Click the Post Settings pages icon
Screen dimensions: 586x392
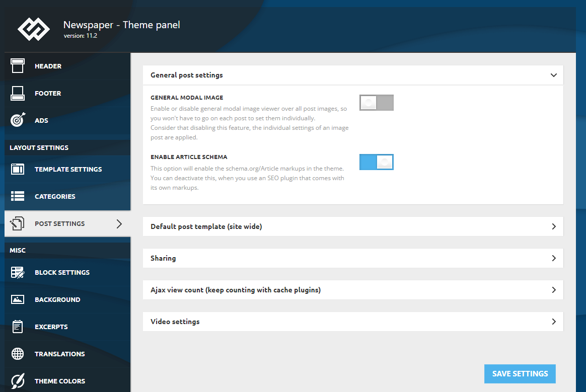(17, 223)
